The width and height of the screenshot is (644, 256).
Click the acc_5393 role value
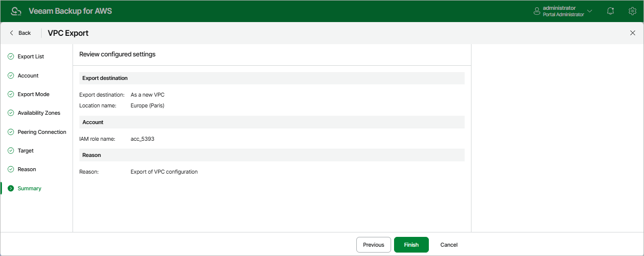[x=143, y=139]
